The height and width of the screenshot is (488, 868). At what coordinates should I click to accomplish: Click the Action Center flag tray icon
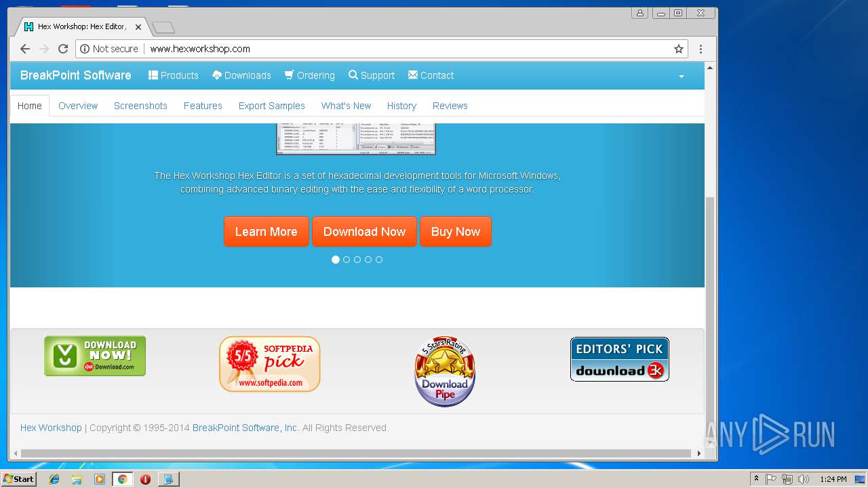pyautogui.click(x=771, y=479)
